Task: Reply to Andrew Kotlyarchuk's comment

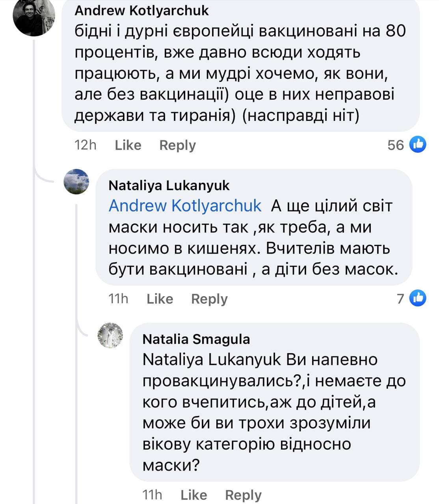Action: point(177,145)
